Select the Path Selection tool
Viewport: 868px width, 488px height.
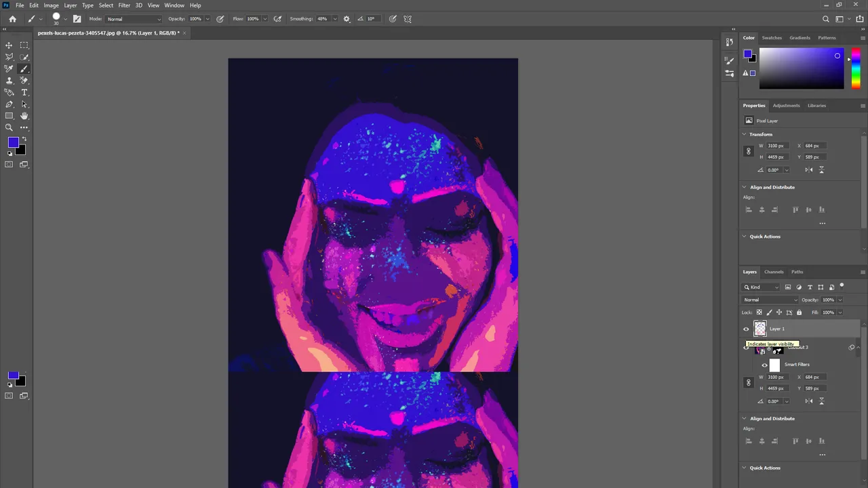24,104
